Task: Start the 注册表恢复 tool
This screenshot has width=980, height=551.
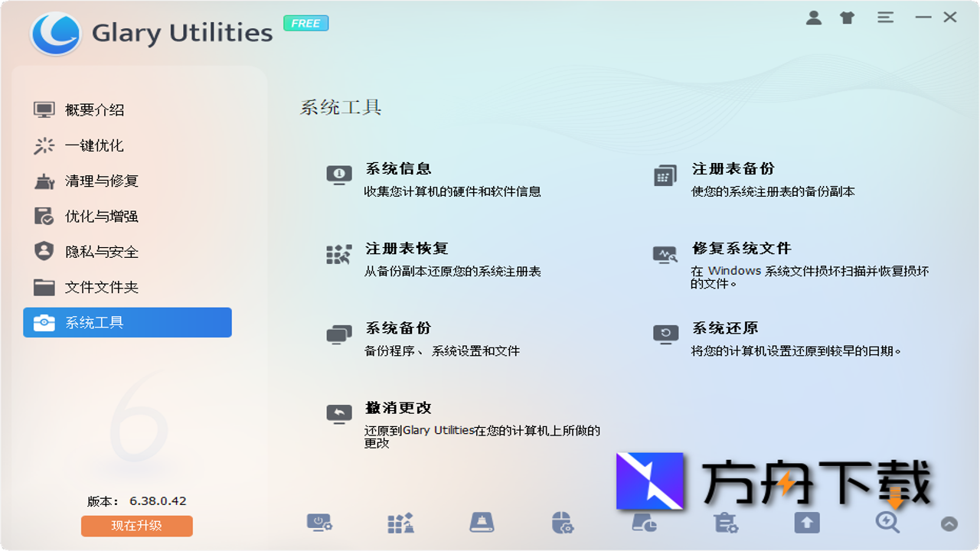Action: [434, 259]
